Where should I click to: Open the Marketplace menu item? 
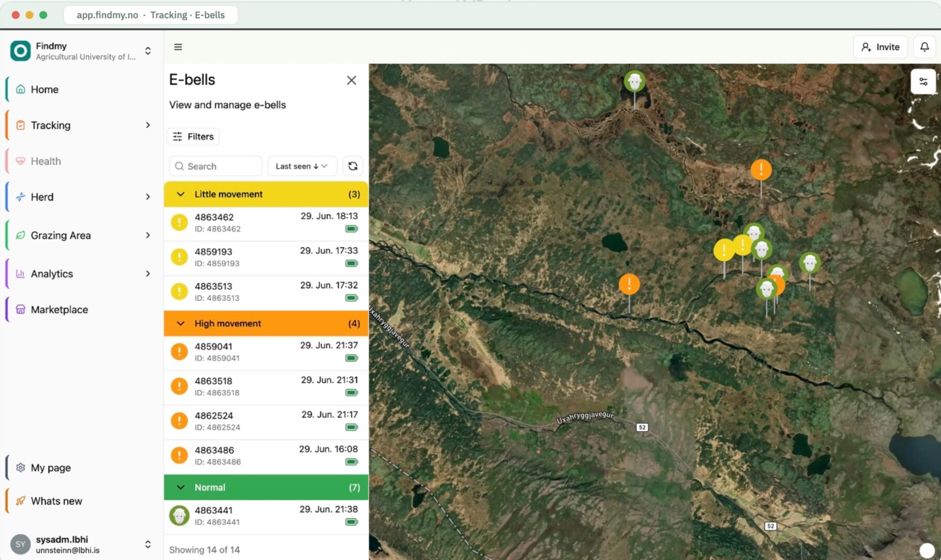pyautogui.click(x=83, y=309)
